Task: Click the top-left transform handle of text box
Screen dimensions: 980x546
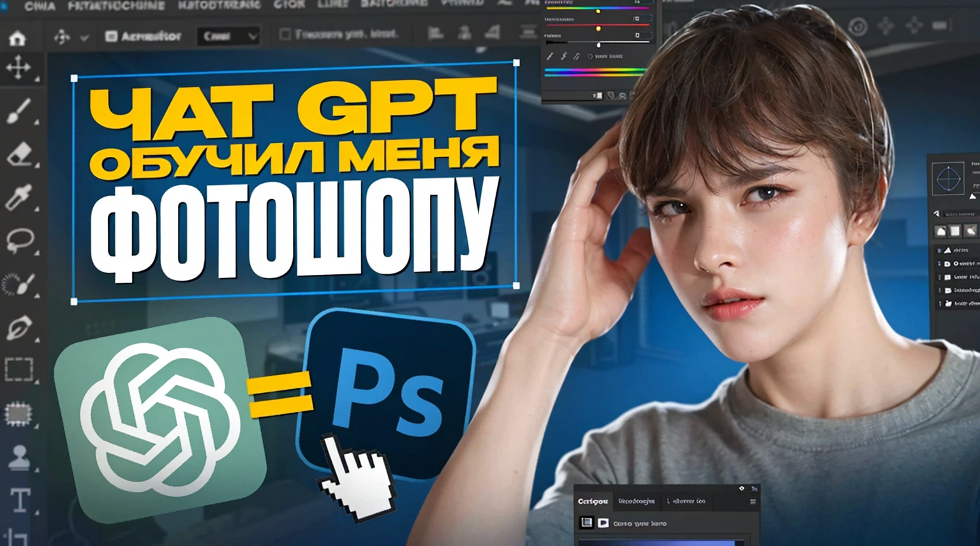Action: [x=74, y=78]
